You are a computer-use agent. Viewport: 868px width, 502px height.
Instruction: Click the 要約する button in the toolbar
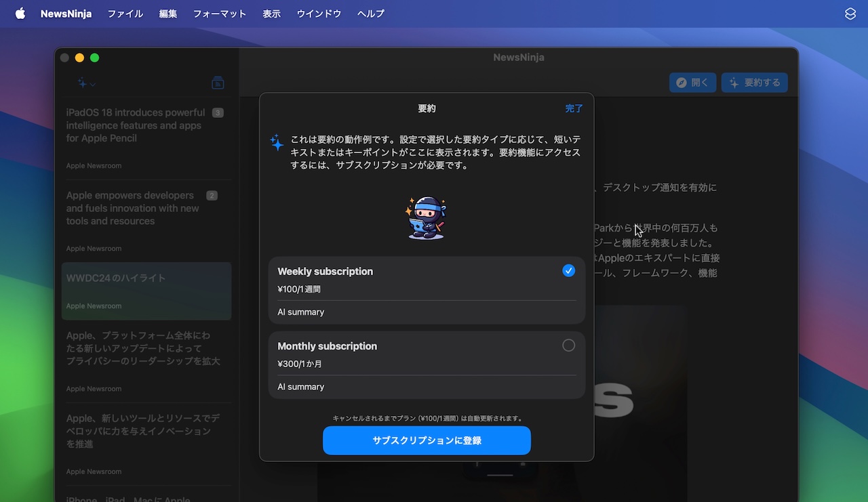(755, 83)
